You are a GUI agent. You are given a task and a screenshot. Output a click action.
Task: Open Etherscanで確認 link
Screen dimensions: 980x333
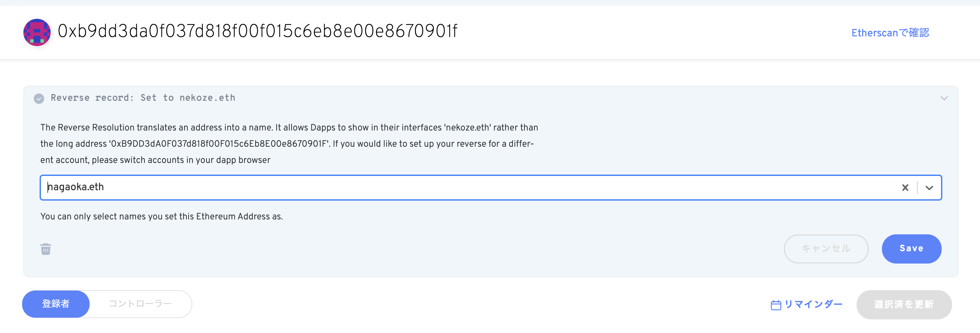[x=890, y=33]
